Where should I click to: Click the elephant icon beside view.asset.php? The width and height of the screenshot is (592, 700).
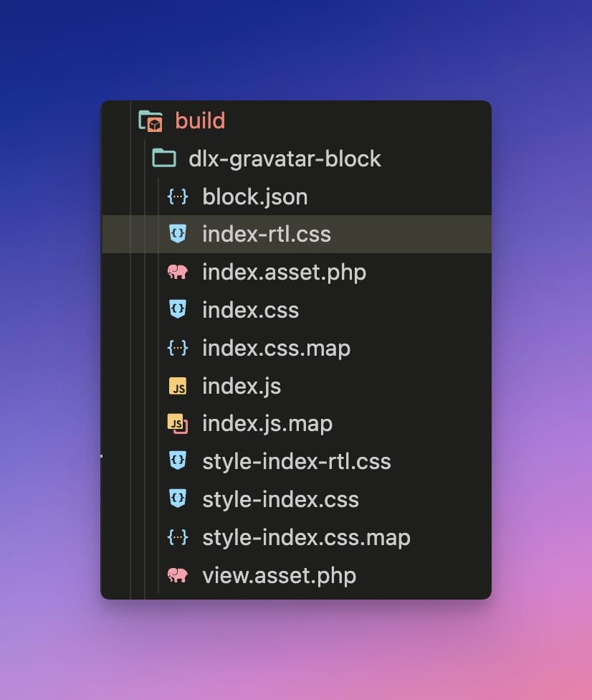(177, 575)
